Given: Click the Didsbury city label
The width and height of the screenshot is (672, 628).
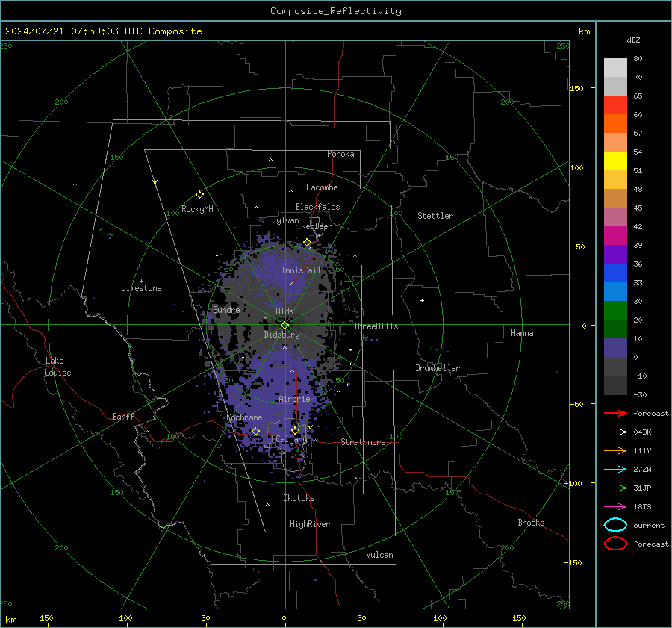Looking at the screenshot, I should pyautogui.click(x=282, y=335).
